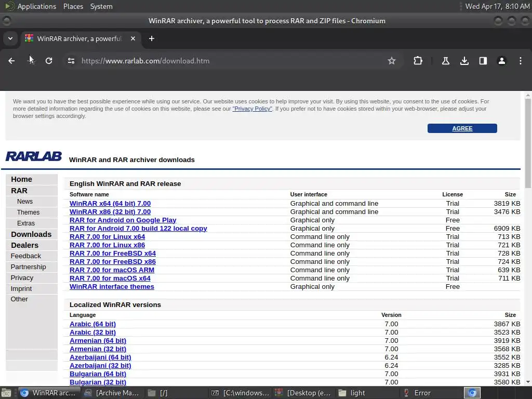This screenshot has height=399, width=532.
Task: Download WinRAR x64 (64 bit) 7.00
Action: (x=110, y=203)
